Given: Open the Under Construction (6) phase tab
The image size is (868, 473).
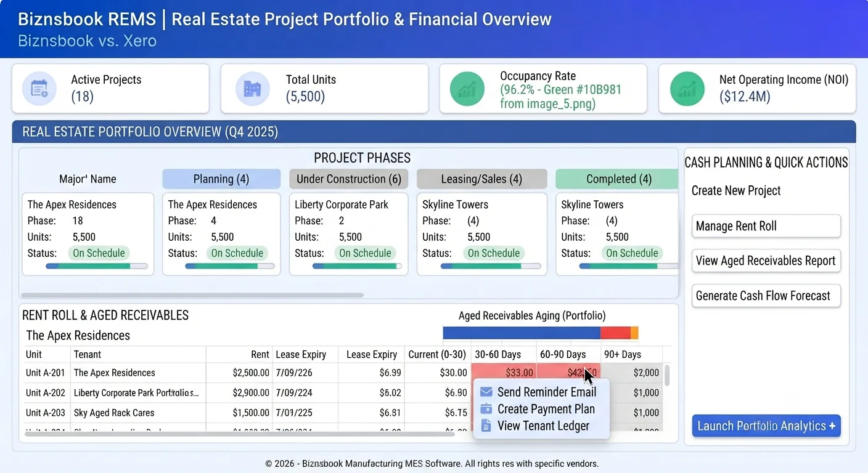Looking at the screenshot, I should (x=349, y=179).
